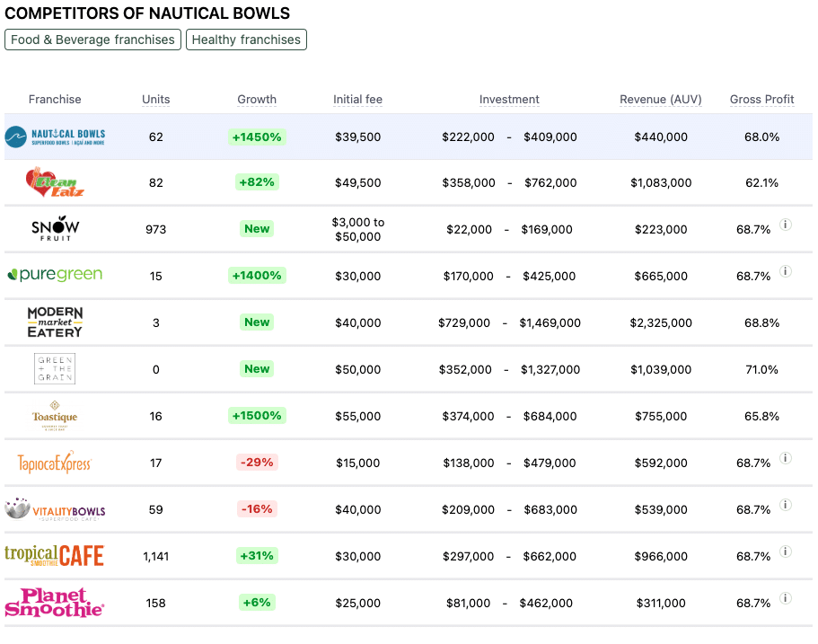Image resolution: width=818 pixels, height=644 pixels.
Task: Select the $55,000 initial fee value
Action: click(358, 416)
